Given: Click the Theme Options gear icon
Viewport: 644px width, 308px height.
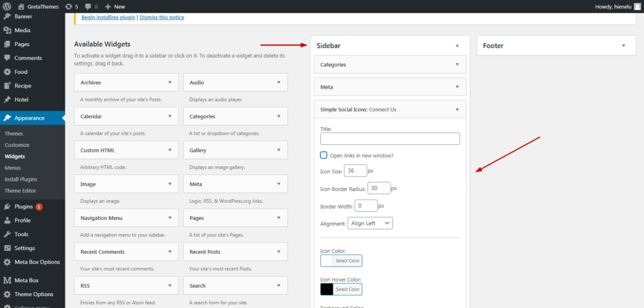Looking at the screenshot, I should coord(7,294).
